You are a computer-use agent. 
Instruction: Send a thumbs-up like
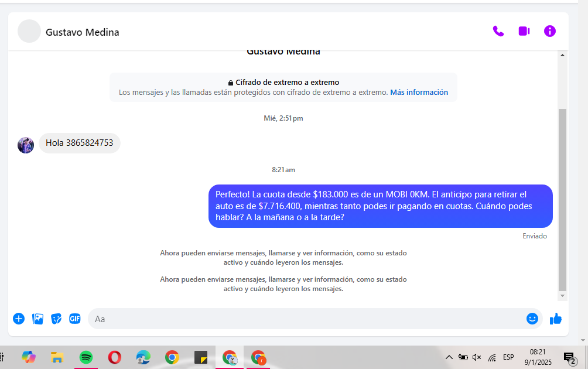[x=556, y=319]
